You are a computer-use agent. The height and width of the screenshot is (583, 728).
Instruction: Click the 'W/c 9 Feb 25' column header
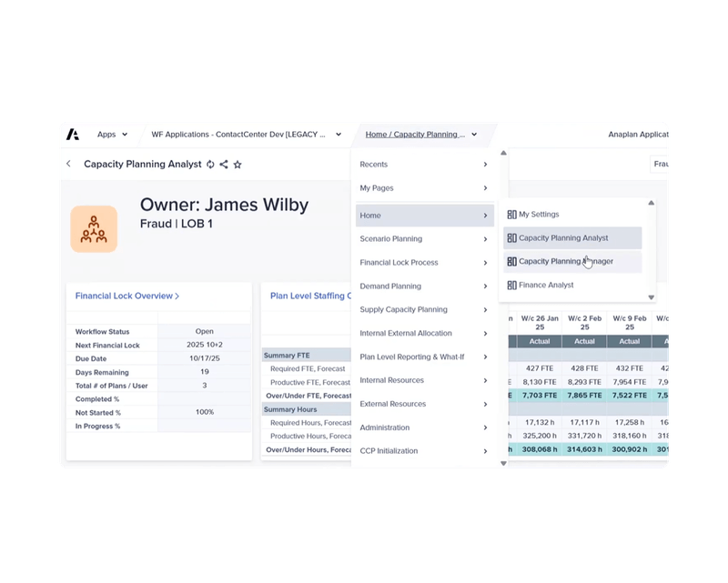click(x=630, y=323)
